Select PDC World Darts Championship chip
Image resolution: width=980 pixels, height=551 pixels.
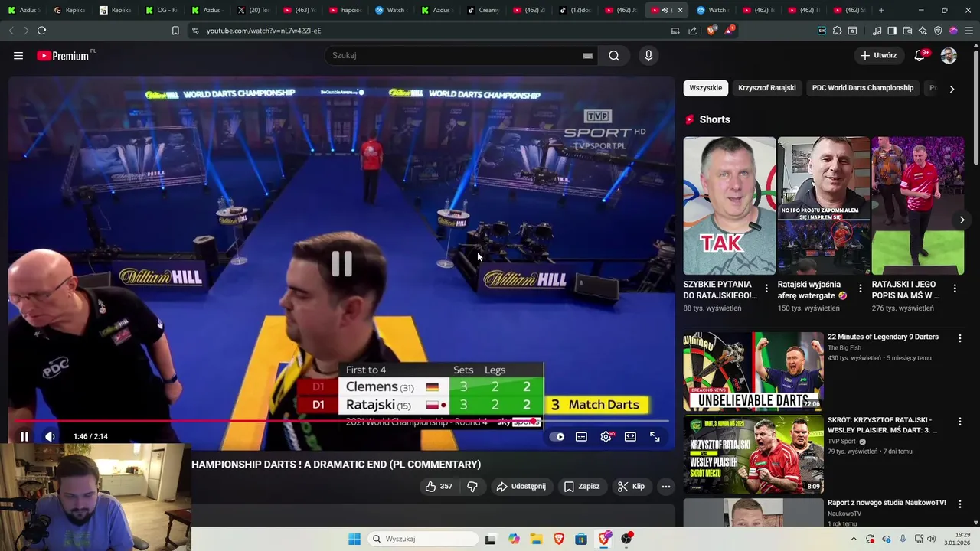863,88
